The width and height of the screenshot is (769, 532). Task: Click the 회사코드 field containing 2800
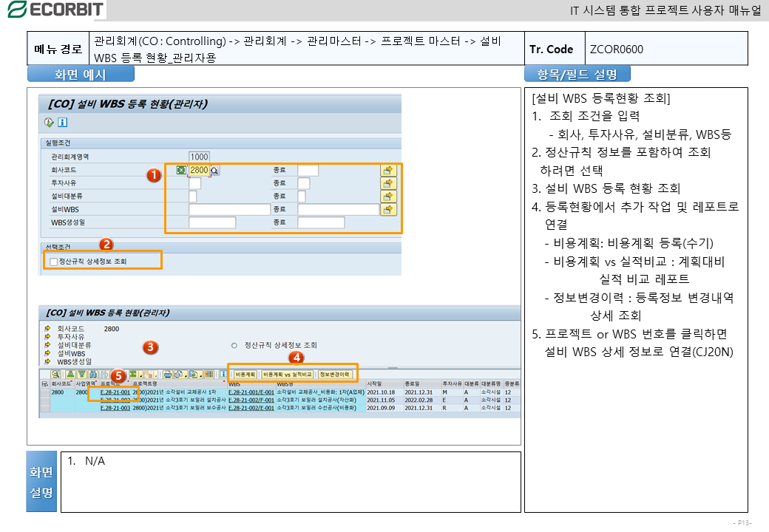point(199,170)
